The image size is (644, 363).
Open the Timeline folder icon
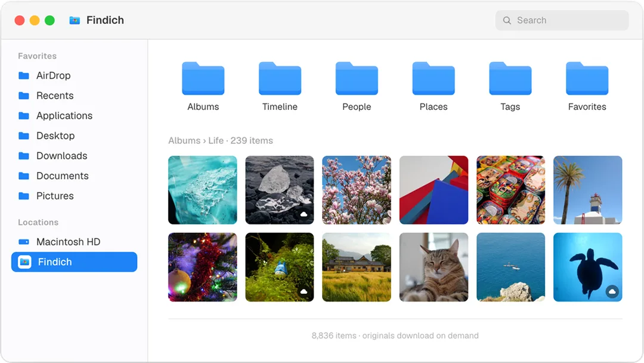(280, 79)
